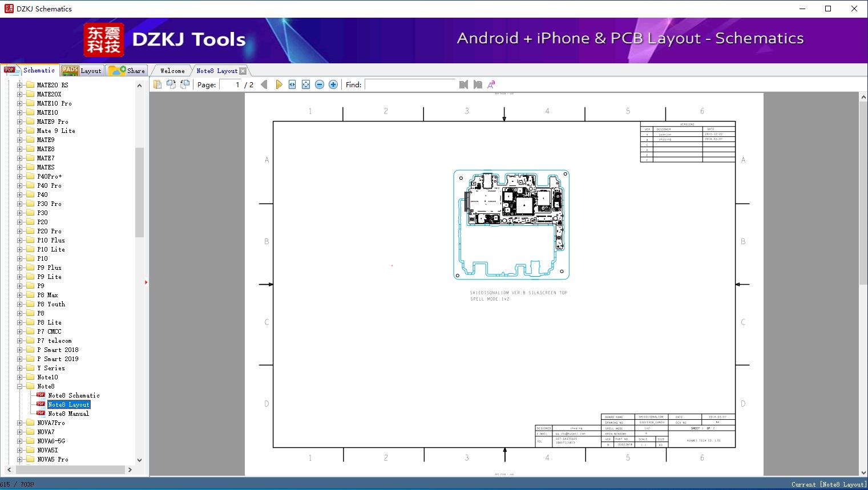Select the P40 folder icon
868x490 pixels.
pyautogui.click(x=30, y=195)
